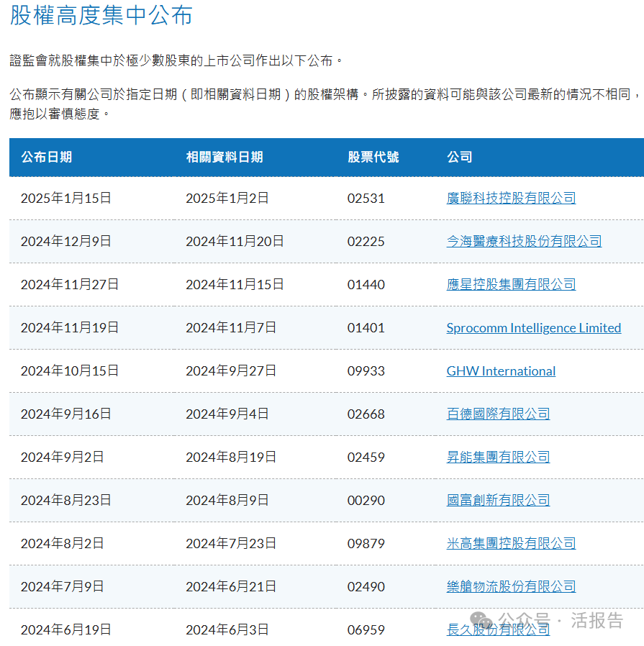This screenshot has width=644, height=646.
Task: Click the 股票代號 column header
Action: (x=373, y=157)
